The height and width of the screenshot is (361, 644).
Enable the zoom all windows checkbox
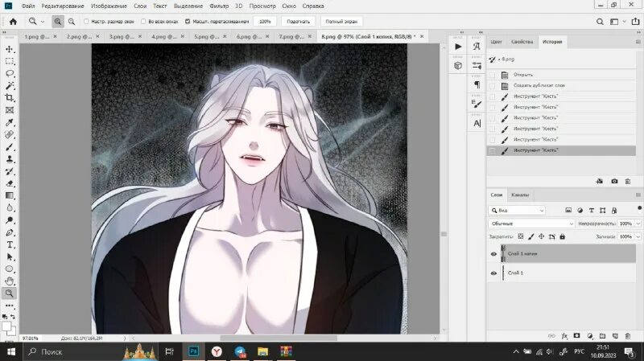tap(143, 22)
